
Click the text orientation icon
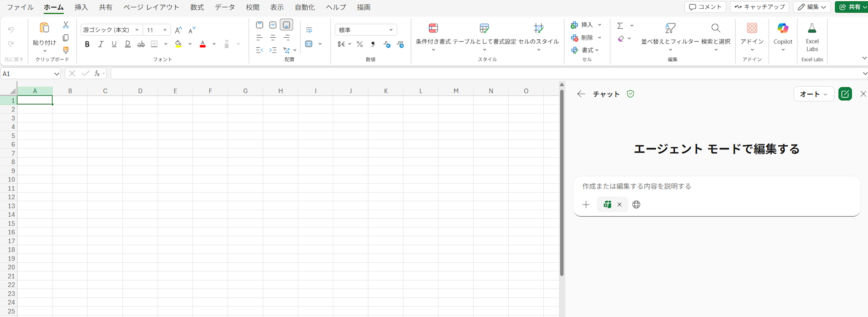pyautogui.click(x=286, y=50)
